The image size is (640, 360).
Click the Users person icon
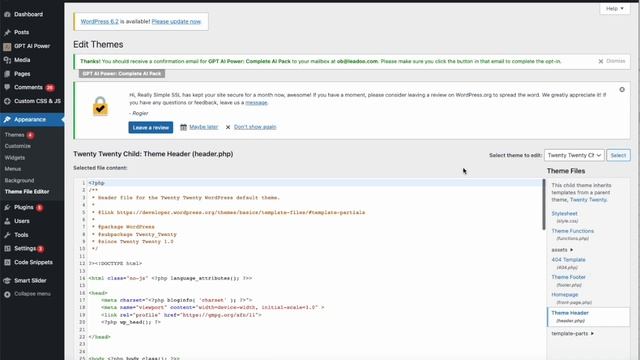click(x=7, y=221)
